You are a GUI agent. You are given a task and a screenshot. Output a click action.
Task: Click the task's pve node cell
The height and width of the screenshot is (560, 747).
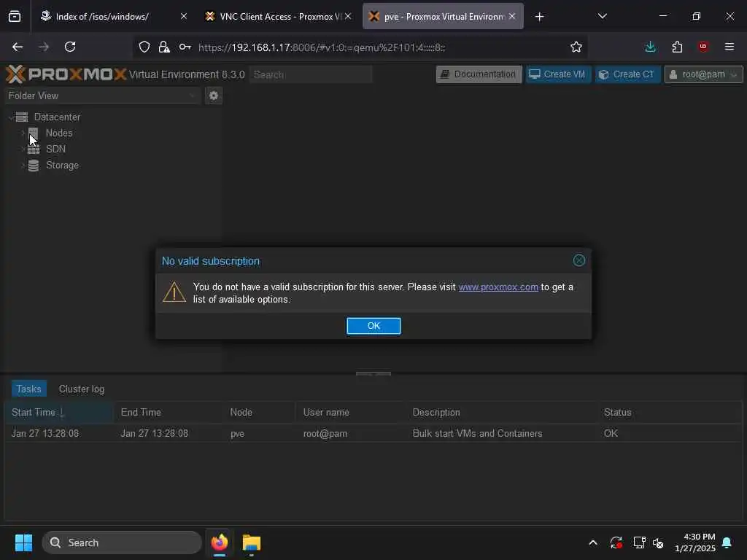pos(237,434)
